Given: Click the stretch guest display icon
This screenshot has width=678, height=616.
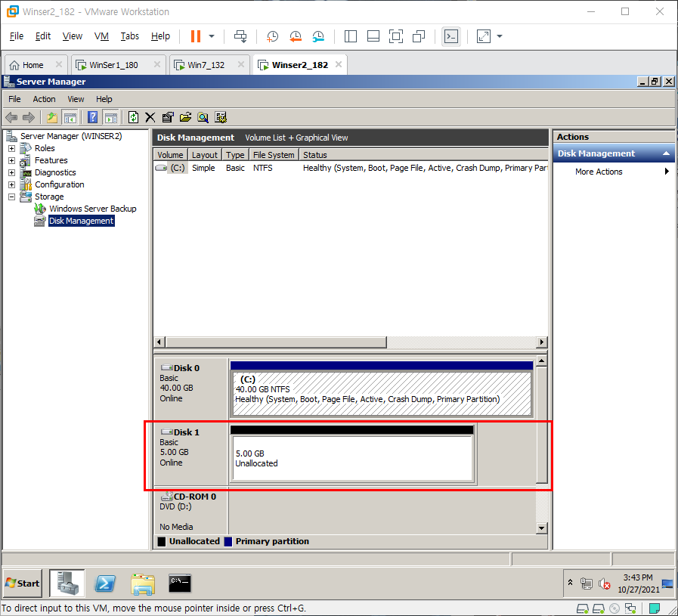Looking at the screenshot, I should coord(484,36).
